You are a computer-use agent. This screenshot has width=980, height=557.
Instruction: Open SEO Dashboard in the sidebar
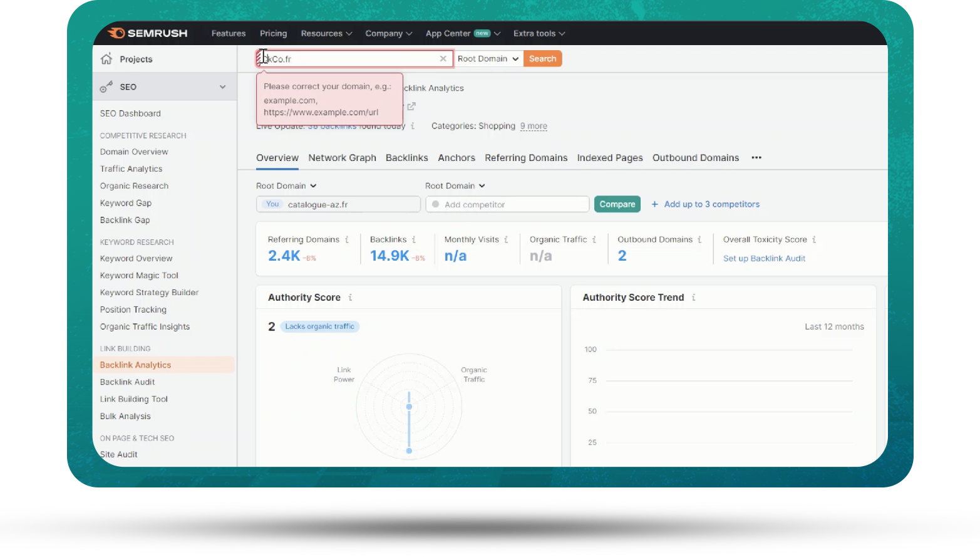pos(130,113)
